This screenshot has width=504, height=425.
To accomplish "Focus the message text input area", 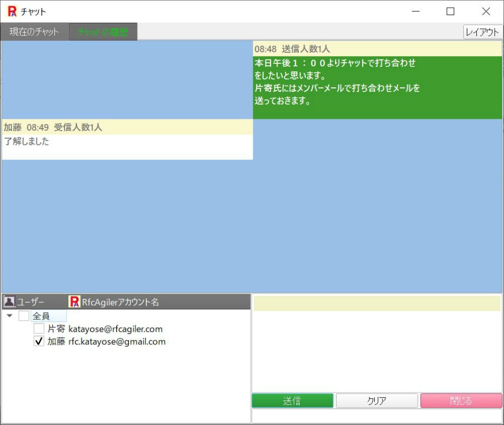I will coord(377,351).
